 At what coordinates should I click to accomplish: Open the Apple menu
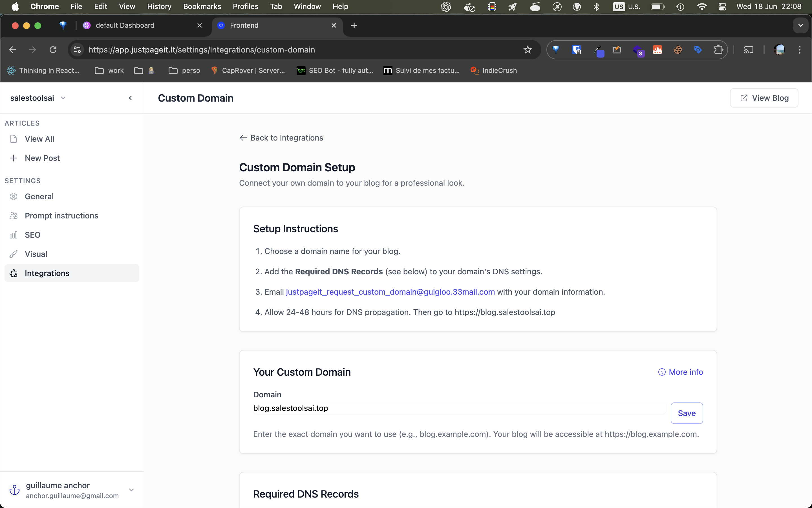(15, 6)
